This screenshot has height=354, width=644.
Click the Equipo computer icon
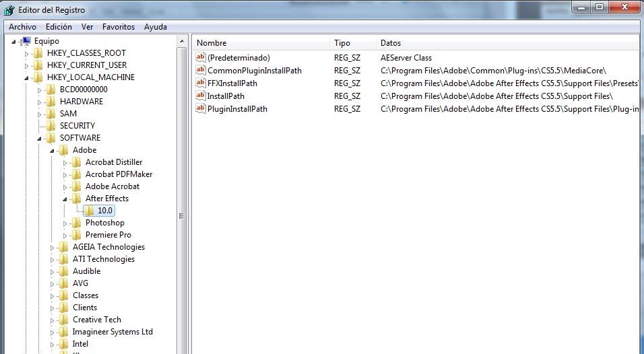coord(26,41)
